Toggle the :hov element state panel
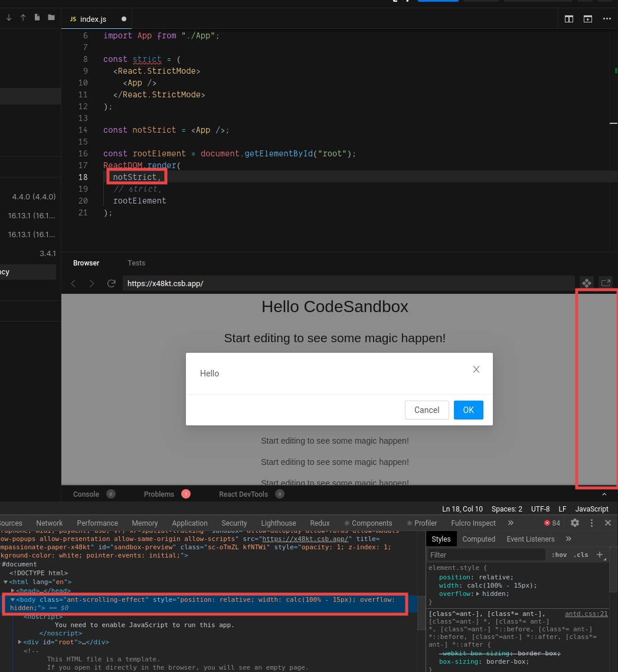The image size is (618, 672). pyautogui.click(x=559, y=555)
